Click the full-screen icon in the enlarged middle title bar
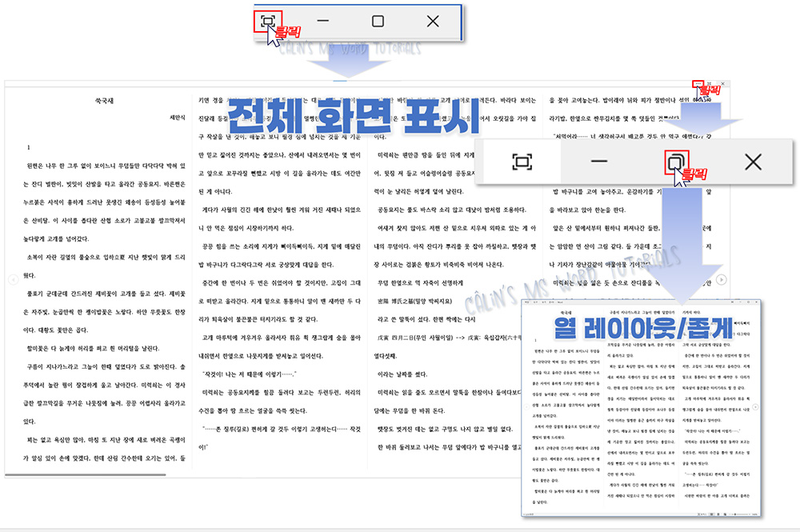 pos(522,162)
